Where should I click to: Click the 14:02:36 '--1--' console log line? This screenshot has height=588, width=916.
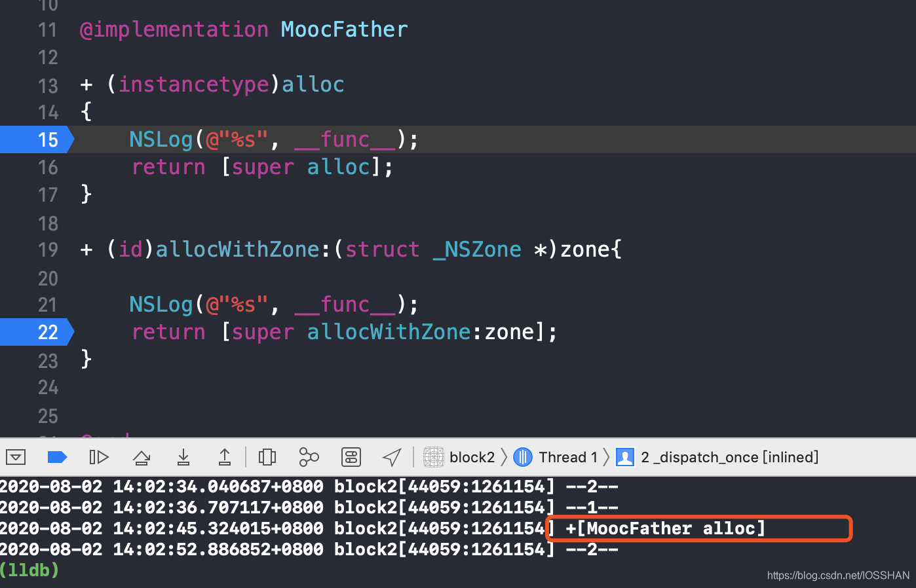coord(309,507)
